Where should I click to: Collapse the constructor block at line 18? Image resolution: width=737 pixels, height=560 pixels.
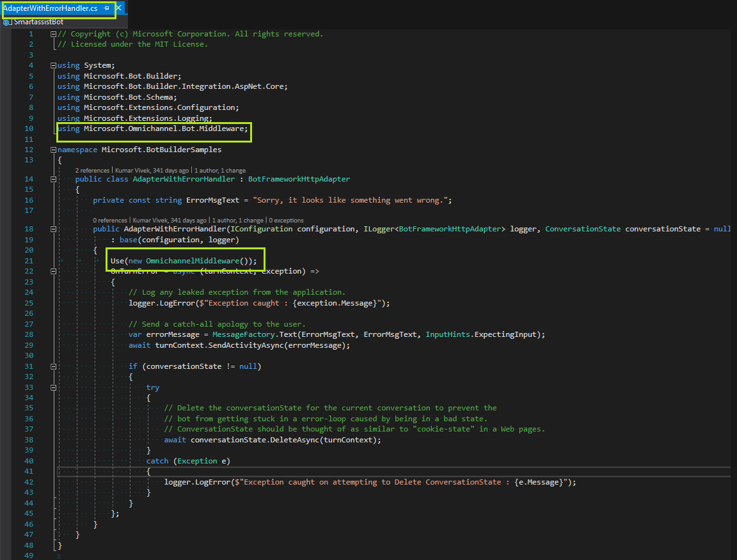point(53,229)
